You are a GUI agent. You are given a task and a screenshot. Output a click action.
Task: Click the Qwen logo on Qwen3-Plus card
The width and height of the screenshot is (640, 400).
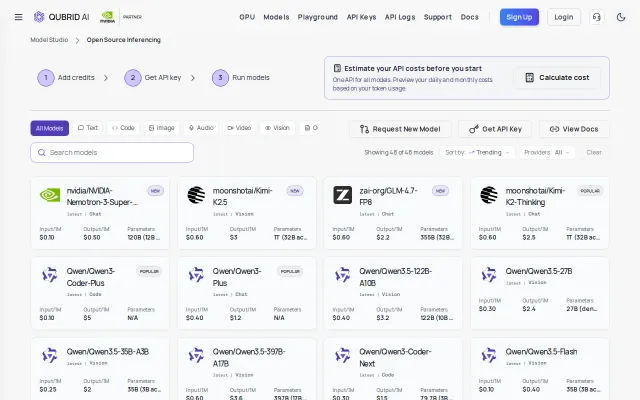196,275
